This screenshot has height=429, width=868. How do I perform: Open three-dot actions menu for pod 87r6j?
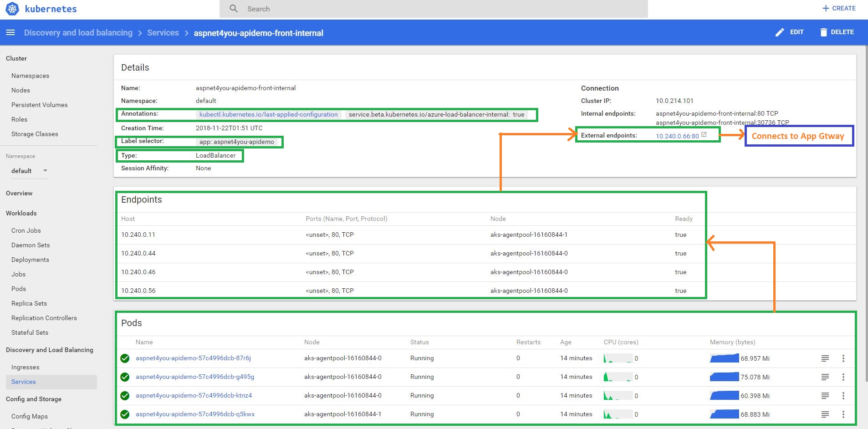coord(843,358)
